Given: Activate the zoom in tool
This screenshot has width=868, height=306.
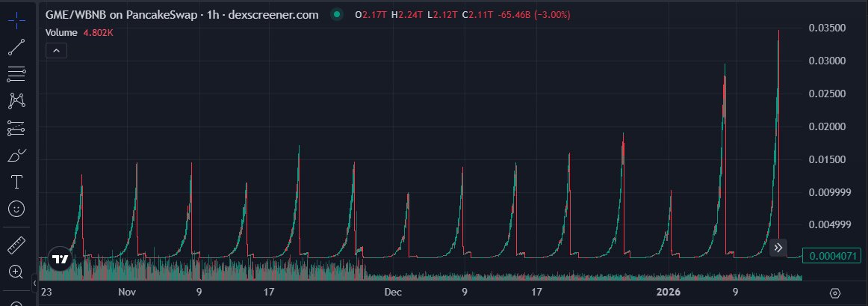Looking at the screenshot, I should (x=16, y=272).
